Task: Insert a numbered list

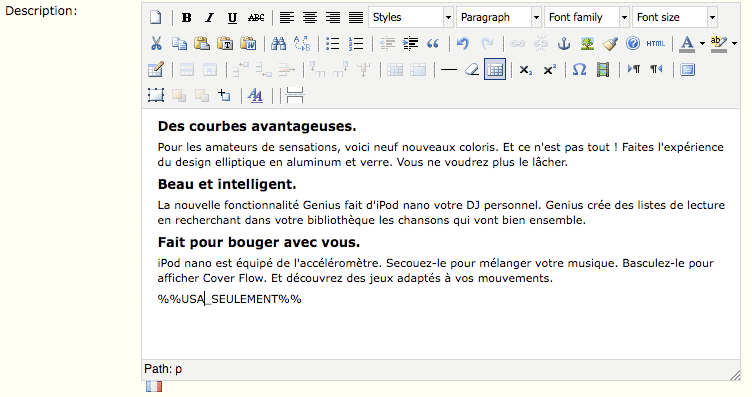Action: click(x=355, y=44)
